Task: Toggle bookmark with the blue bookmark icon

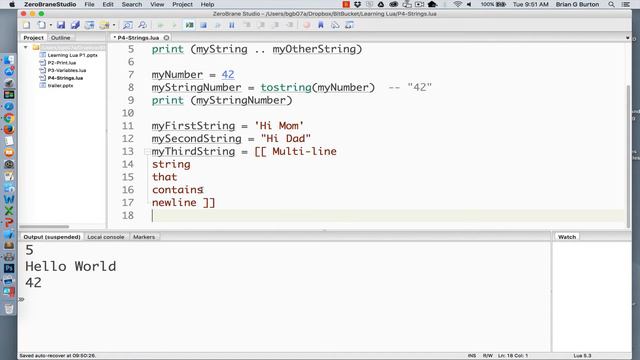Action: (x=321, y=25)
